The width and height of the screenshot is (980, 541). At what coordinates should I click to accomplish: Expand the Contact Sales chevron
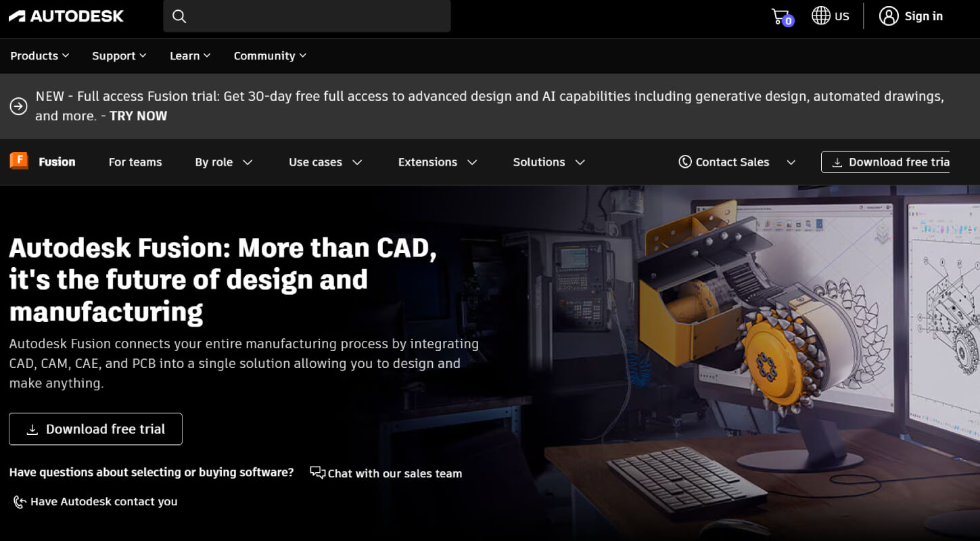pos(791,162)
